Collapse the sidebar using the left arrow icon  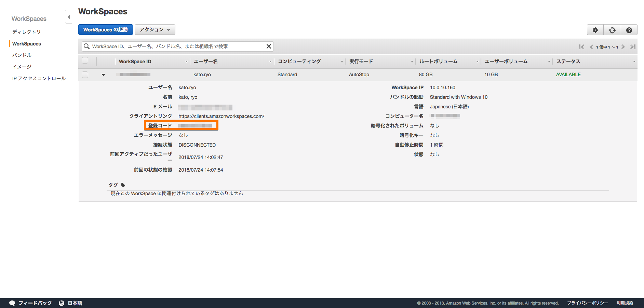point(68,16)
